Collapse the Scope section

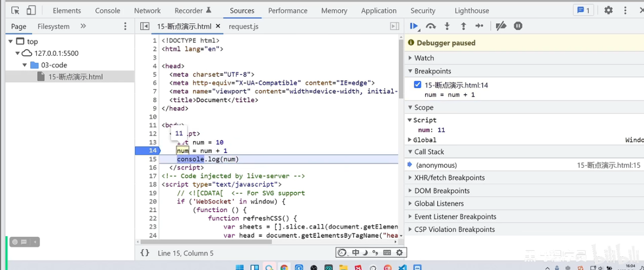[x=524, y=108]
